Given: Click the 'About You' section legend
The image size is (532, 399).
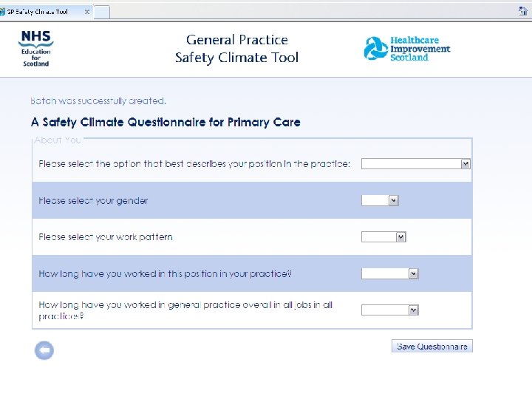Looking at the screenshot, I should [x=58, y=140].
